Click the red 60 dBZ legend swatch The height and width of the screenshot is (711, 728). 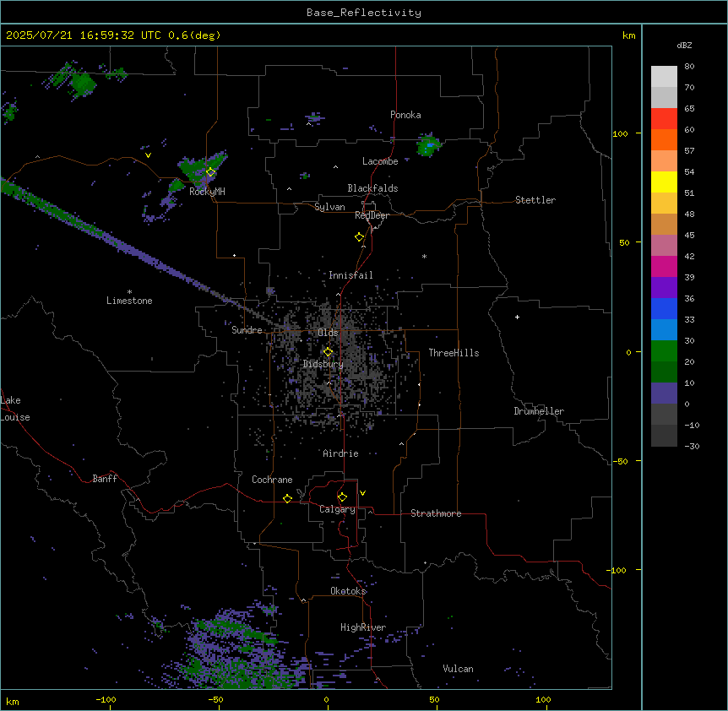[664, 119]
